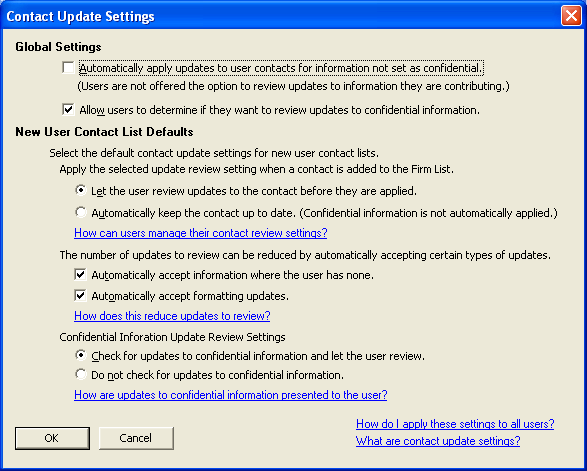Image resolution: width=587 pixels, height=471 pixels.
Task: Select Let the user review updates radio option
Action: [x=80, y=190]
